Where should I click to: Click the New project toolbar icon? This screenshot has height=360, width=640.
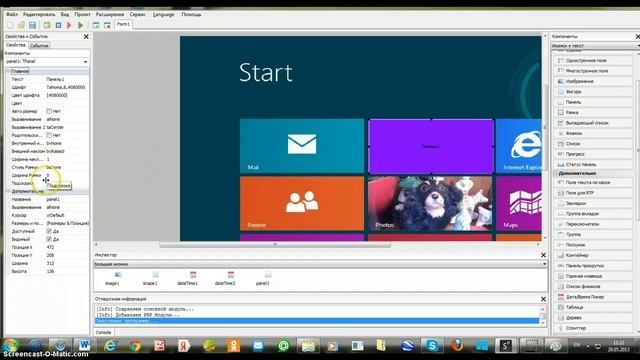(x=10, y=25)
